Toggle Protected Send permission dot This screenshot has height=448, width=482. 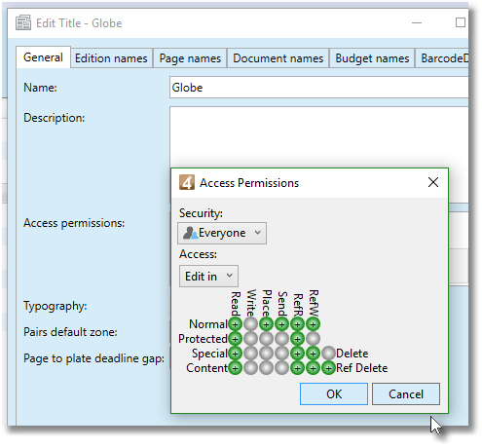click(281, 339)
